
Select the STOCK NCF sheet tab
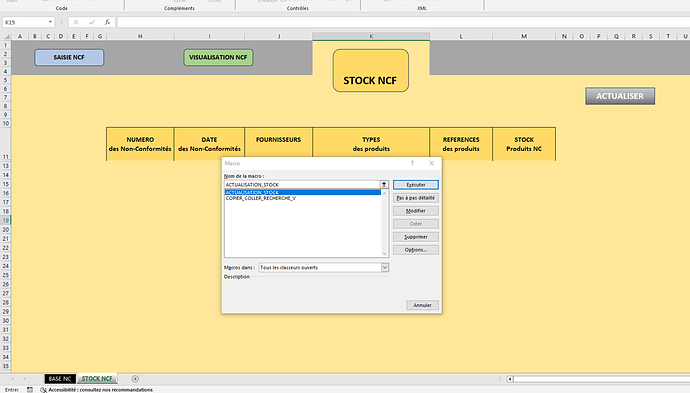tap(97, 378)
